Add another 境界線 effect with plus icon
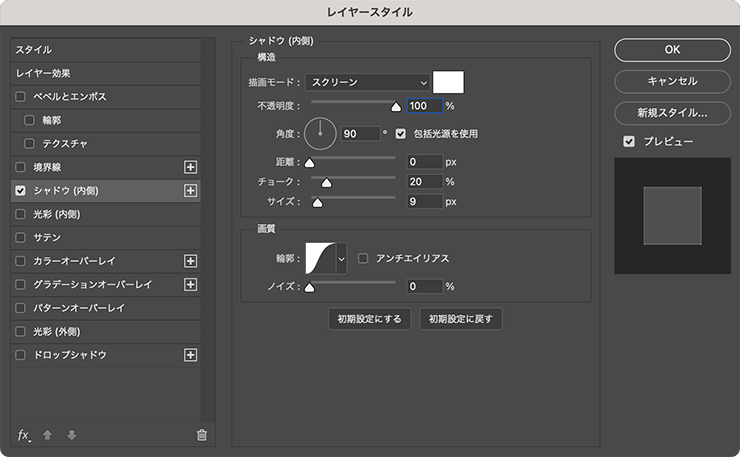 pos(191,167)
